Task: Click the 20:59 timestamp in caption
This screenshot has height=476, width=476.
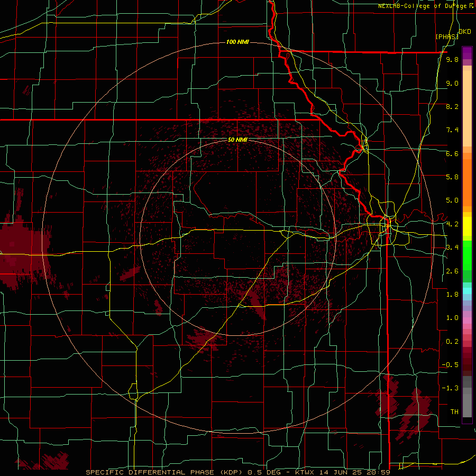Action: point(378,472)
